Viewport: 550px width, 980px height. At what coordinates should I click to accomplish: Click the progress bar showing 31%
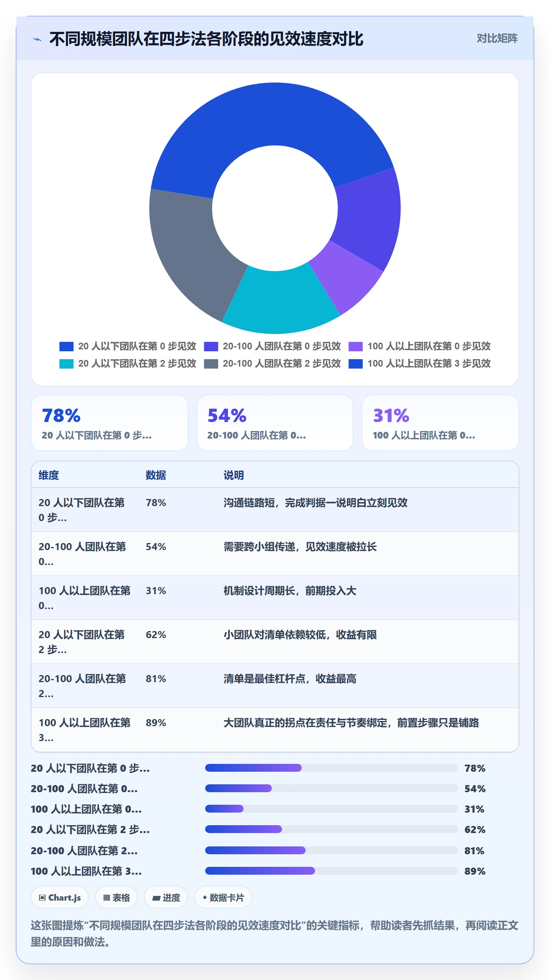[332, 809]
